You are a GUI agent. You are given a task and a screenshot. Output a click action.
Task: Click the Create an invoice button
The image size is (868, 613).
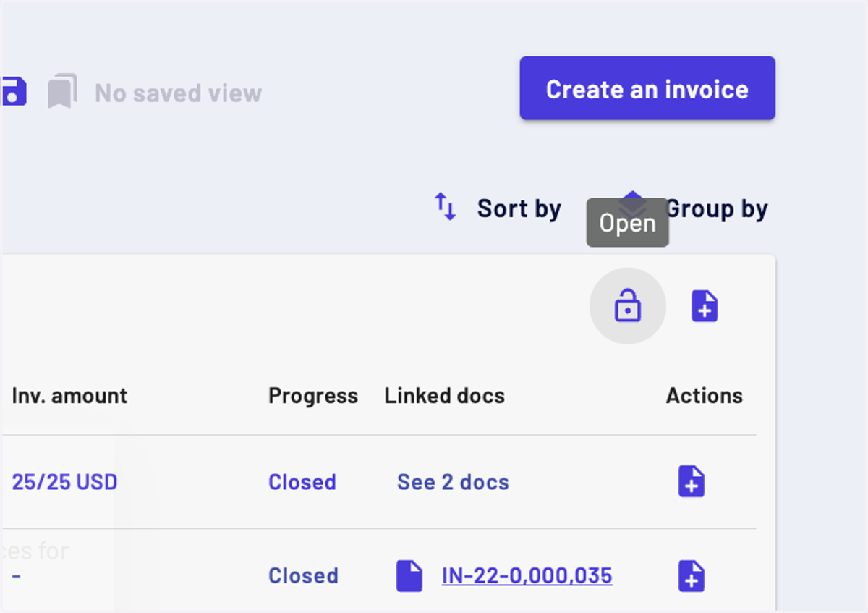point(647,88)
